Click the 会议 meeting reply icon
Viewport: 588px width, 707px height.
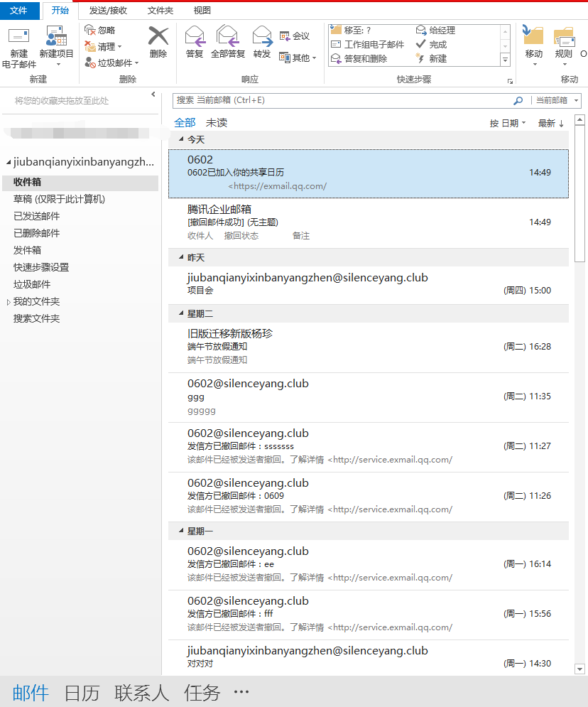point(284,36)
